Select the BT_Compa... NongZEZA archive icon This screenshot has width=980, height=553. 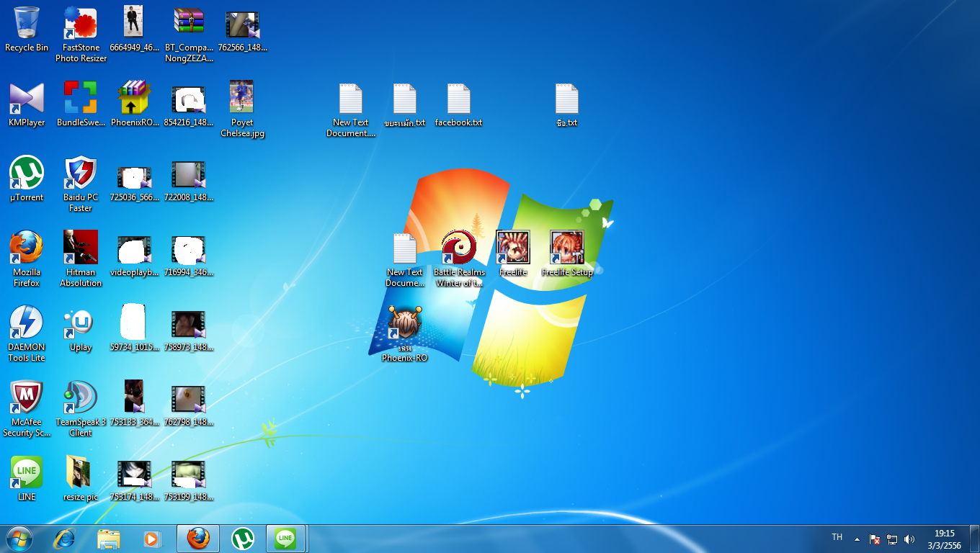(189, 35)
